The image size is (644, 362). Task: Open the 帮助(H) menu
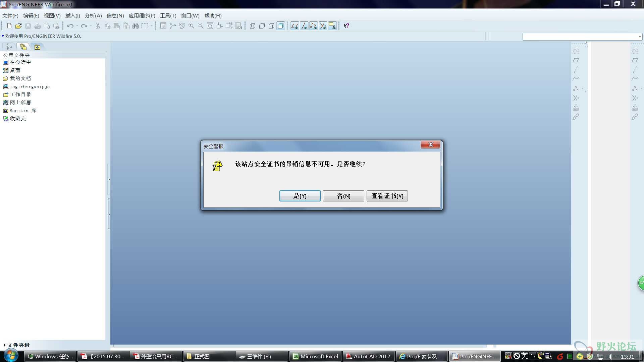point(213,15)
